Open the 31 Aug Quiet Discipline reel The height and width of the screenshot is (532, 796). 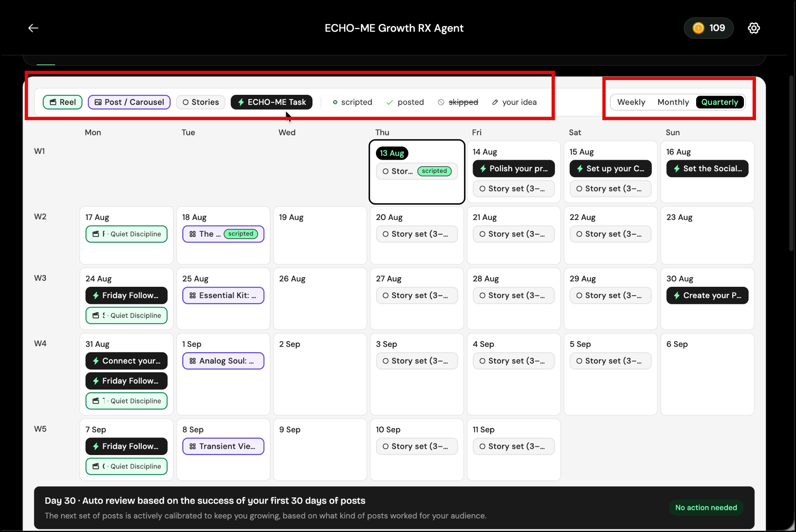tap(126, 401)
